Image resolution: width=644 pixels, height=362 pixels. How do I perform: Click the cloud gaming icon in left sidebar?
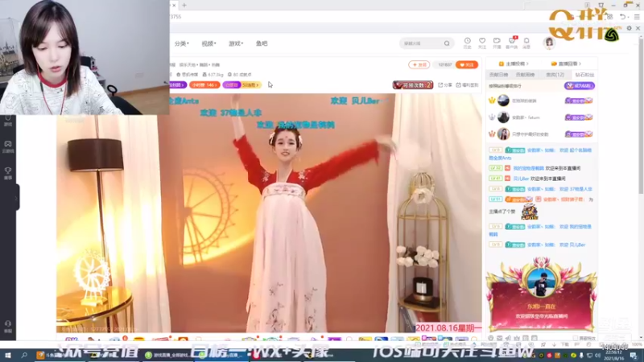point(8,144)
